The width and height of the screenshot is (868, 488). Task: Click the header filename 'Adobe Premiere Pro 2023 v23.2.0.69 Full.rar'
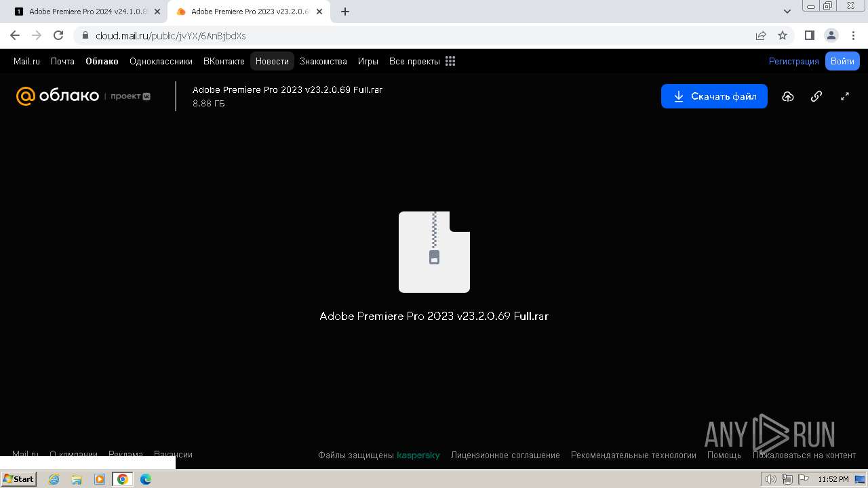288,89
